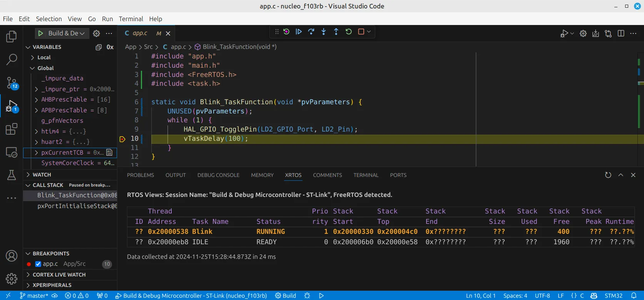Collapse the BREAKPOINTS section
Viewport: 644px width, 300px height.
28,253
